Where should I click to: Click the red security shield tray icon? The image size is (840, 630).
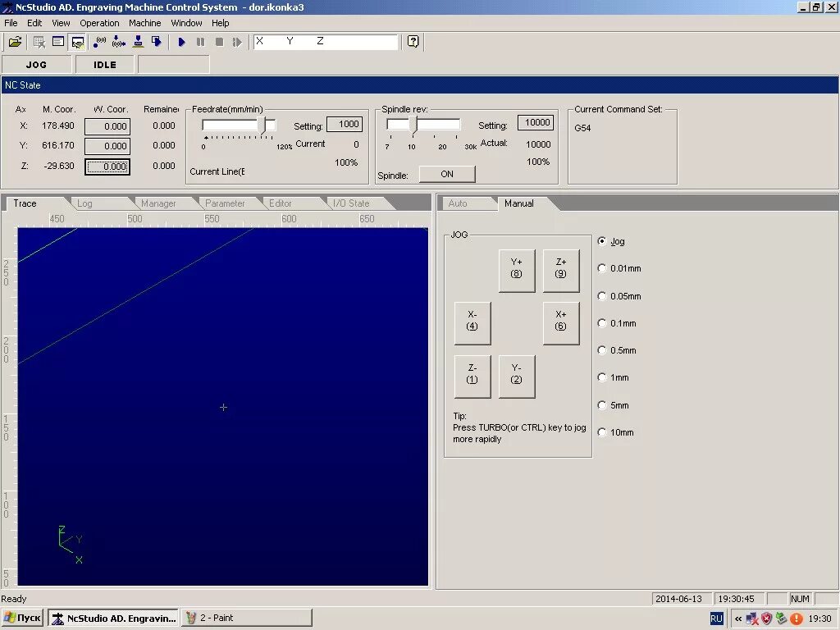coord(767,619)
